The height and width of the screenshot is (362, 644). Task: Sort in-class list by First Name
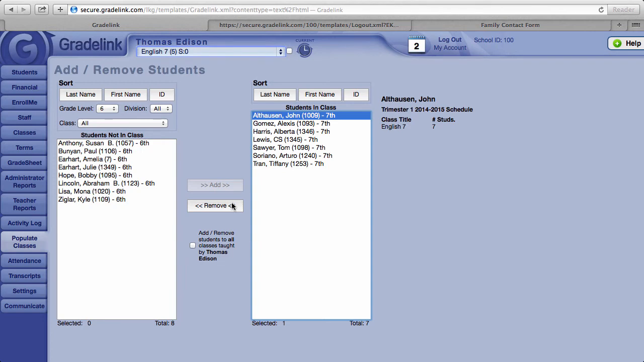pyautogui.click(x=320, y=95)
